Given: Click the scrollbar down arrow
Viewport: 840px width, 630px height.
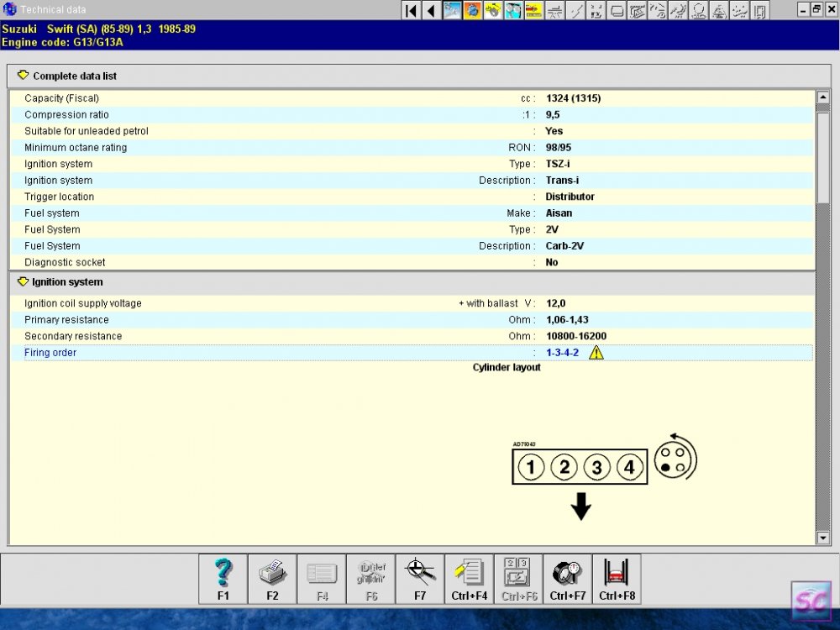Looking at the screenshot, I should click(x=823, y=538).
